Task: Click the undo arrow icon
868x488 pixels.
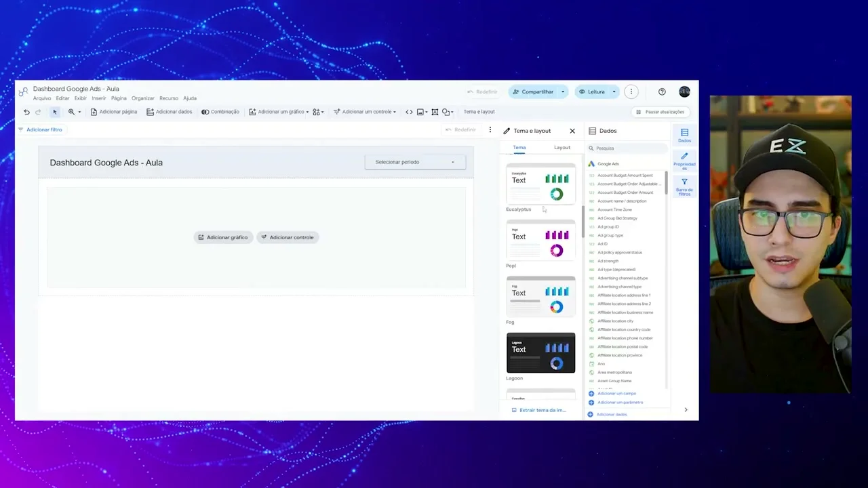Action: coord(26,112)
